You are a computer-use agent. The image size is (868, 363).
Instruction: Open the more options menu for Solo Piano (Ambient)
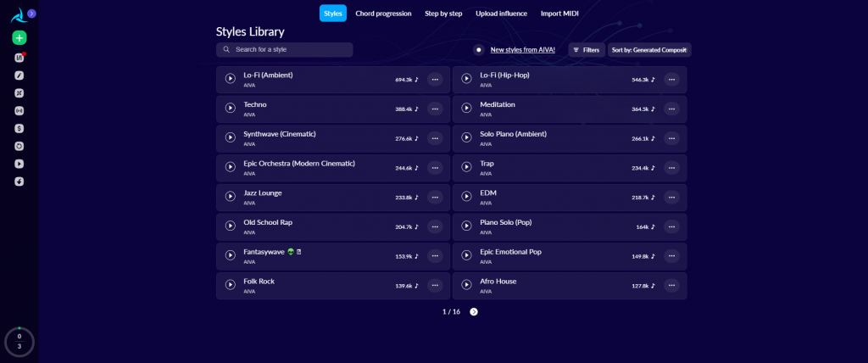coord(671,138)
